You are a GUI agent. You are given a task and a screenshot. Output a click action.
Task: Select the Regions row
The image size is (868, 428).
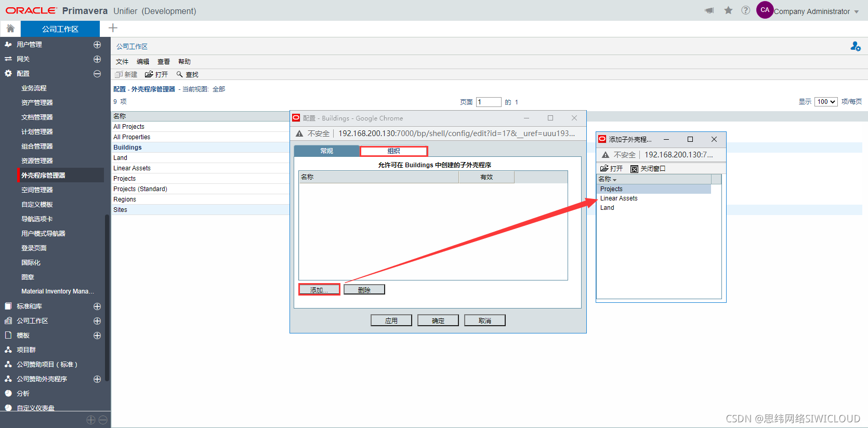201,199
